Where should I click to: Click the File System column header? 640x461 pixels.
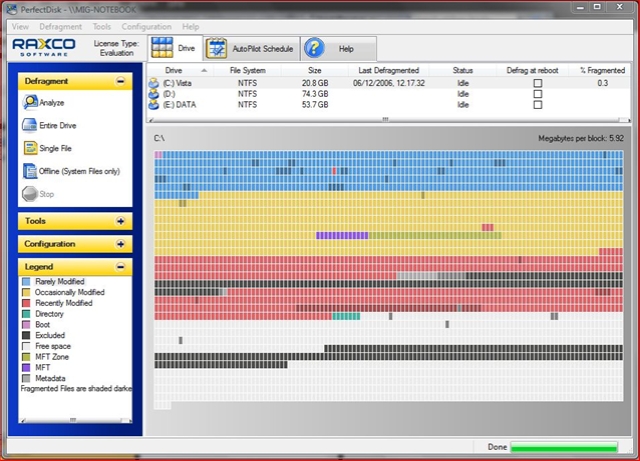(x=247, y=70)
